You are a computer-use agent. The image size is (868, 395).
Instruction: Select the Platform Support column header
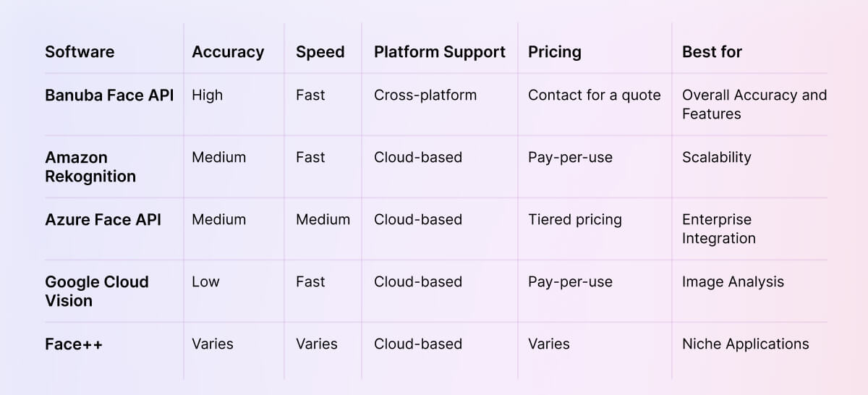tap(440, 52)
